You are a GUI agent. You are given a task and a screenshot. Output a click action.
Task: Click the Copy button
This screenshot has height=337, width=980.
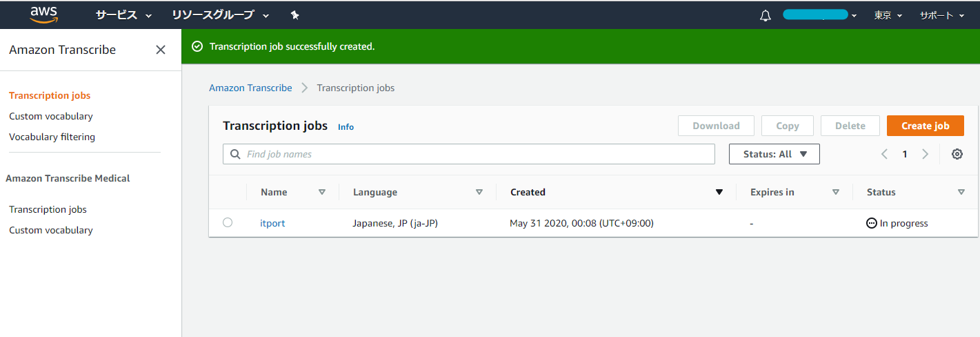point(788,126)
